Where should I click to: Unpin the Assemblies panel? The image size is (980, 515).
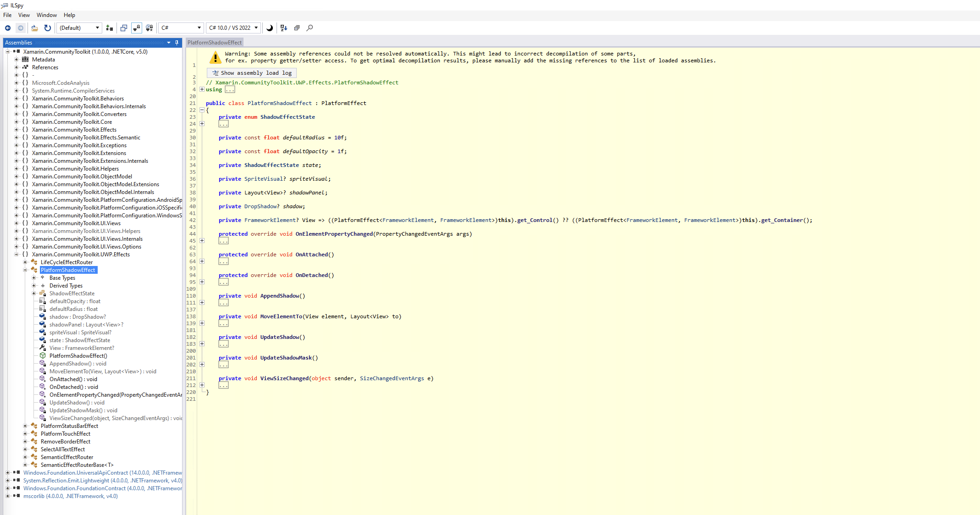(177, 42)
